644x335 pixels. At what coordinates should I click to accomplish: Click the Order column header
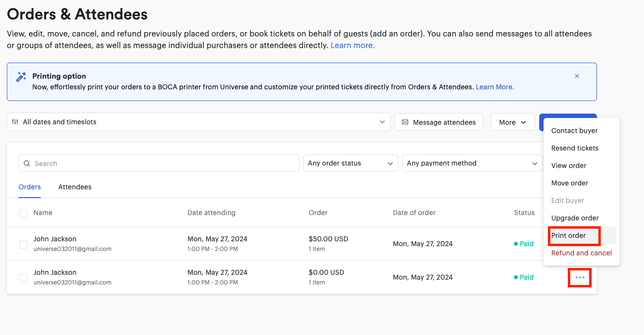click(318, 213)
